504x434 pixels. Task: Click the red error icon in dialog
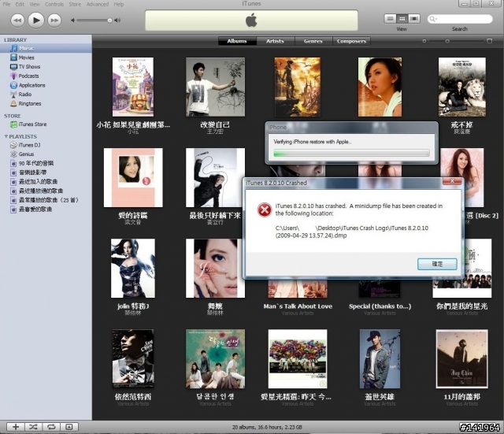click(x=265, y=210)
